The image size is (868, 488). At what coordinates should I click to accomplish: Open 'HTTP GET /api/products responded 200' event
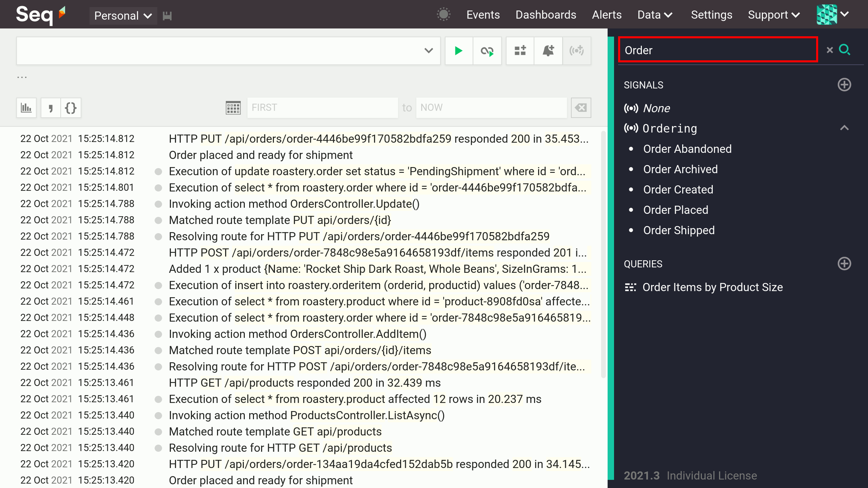pos(305,383)
